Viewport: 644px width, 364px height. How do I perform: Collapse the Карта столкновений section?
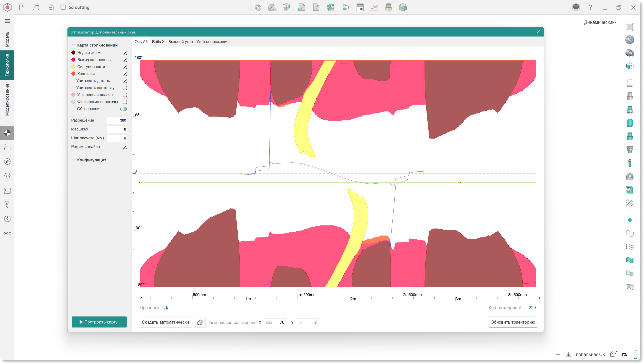click(x=73, y=45)
